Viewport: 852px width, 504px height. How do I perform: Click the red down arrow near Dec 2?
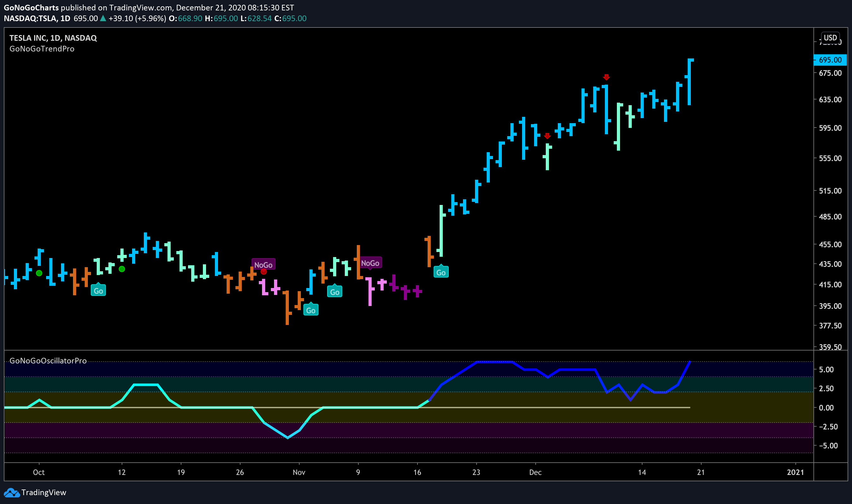click(x=547, y=136)
